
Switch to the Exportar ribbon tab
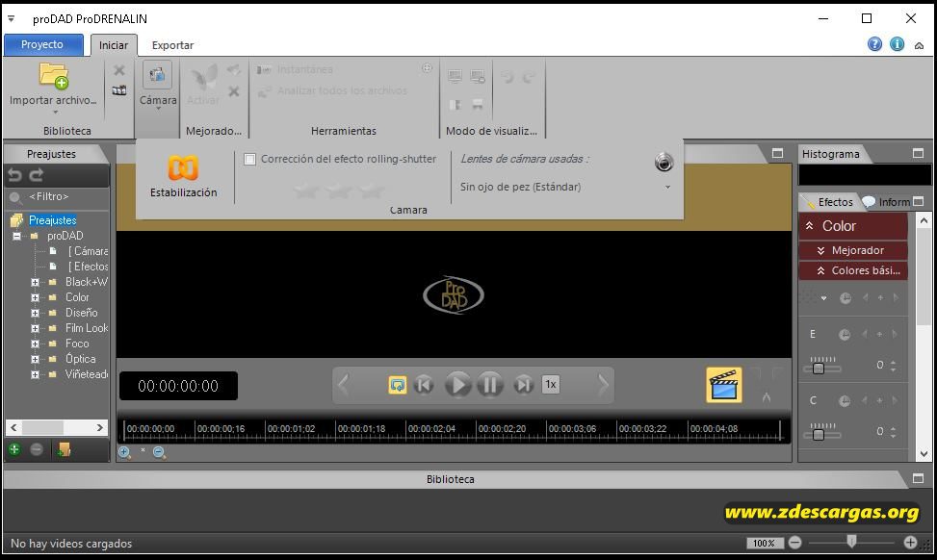tap(172, 45)
